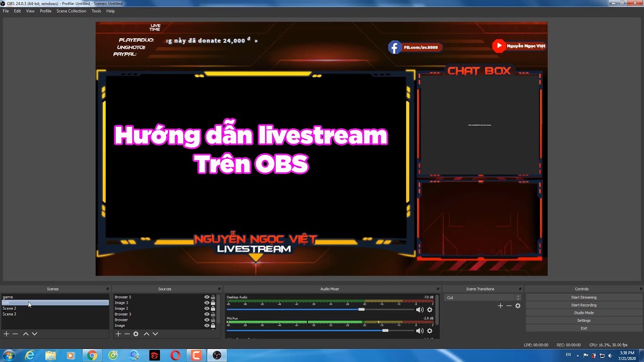Open Windows Explorer folder in taskbar

point(50,355)
